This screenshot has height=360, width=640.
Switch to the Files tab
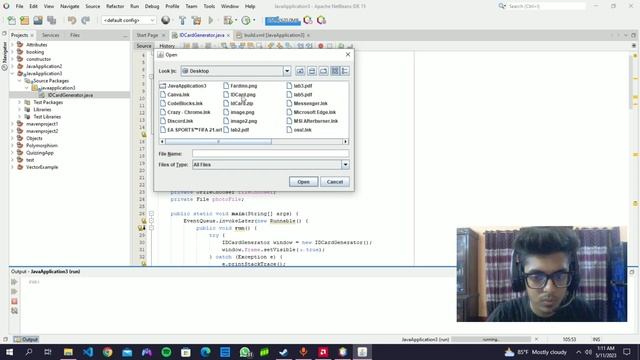(75, 35)
